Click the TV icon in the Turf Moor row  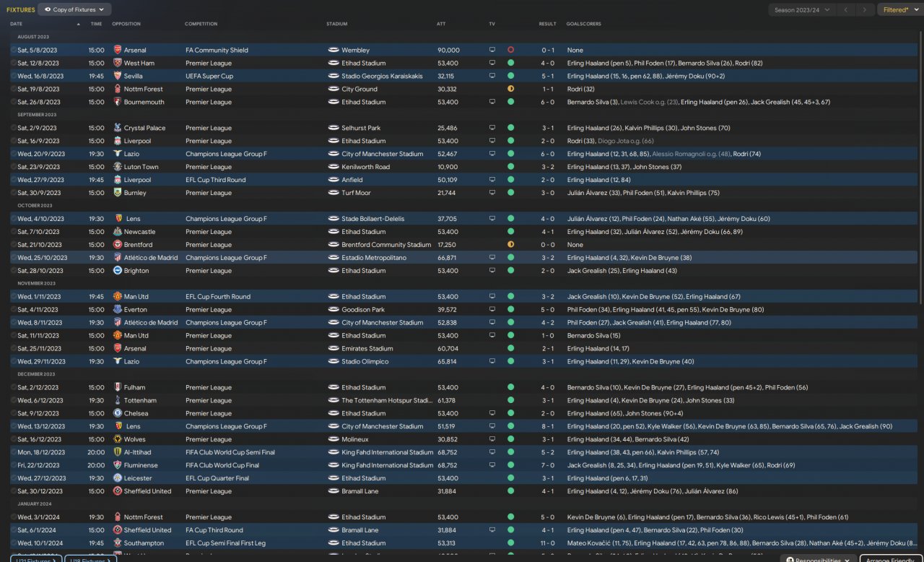tap(492, 193)
